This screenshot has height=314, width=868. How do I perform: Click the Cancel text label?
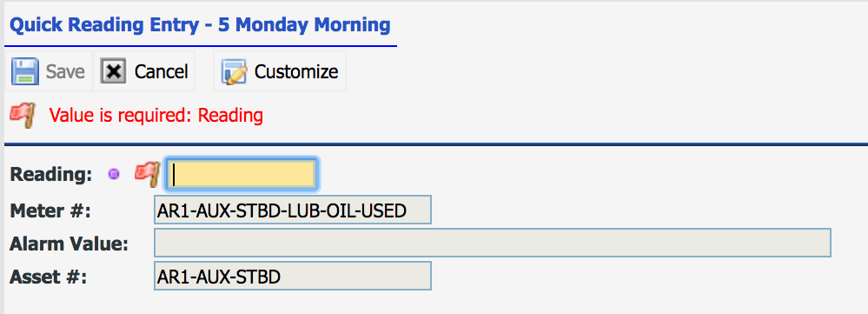(x=161, y=72)
